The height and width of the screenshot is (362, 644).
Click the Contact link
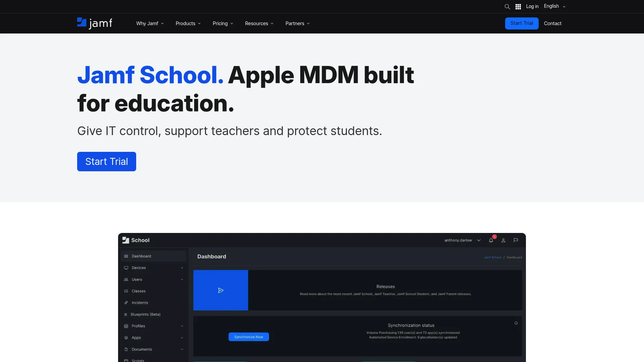(552, 23)
